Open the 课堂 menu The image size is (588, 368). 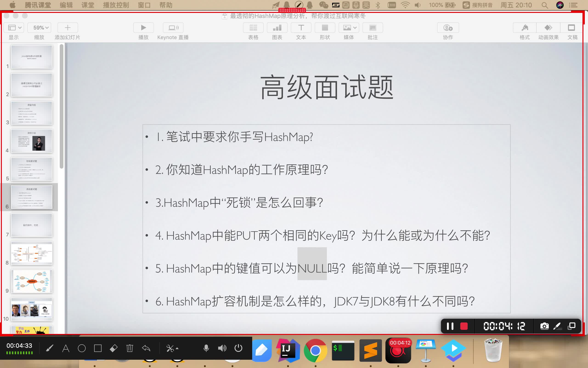(88, 5)
